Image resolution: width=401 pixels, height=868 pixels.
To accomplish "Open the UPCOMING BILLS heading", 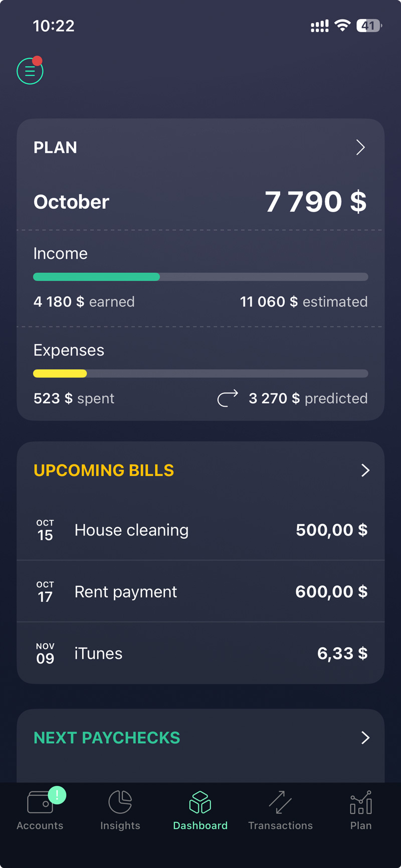I will (104, 470).
